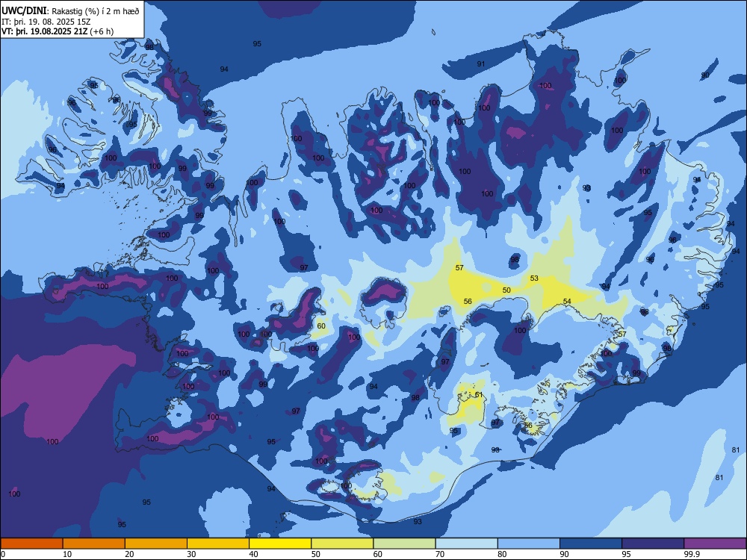The image size is (747, 560).
Task: Click the '40' legend scale label
Action: click(253, 554)
